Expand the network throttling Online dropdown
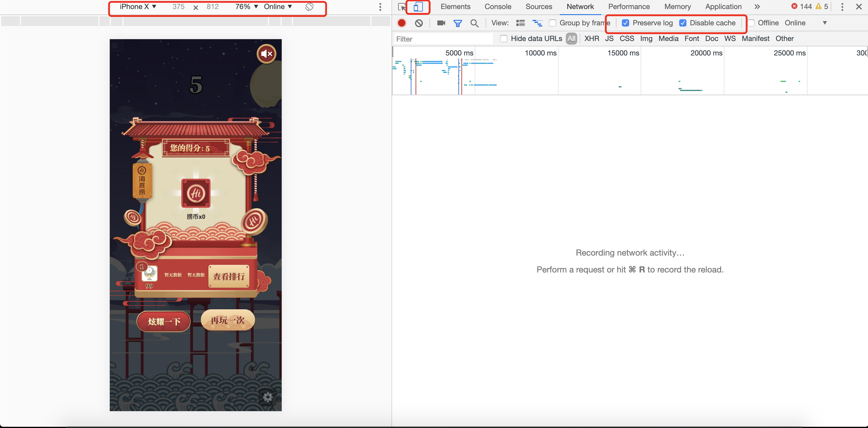The image size is (868, 428). (x=805, y=23)
